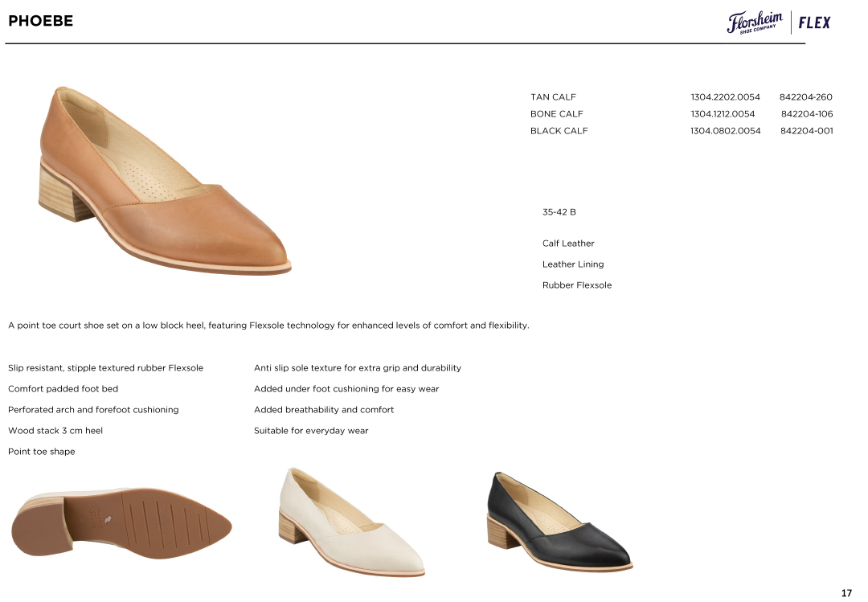Click page number 17
Viewport: 868px width, 602px height.
(x=845, y=593)
